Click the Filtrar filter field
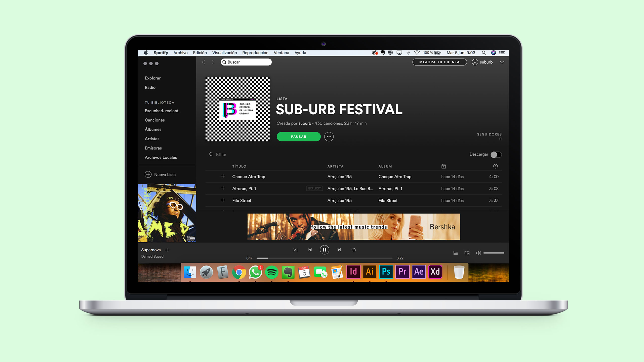 [x=221, y=154]
